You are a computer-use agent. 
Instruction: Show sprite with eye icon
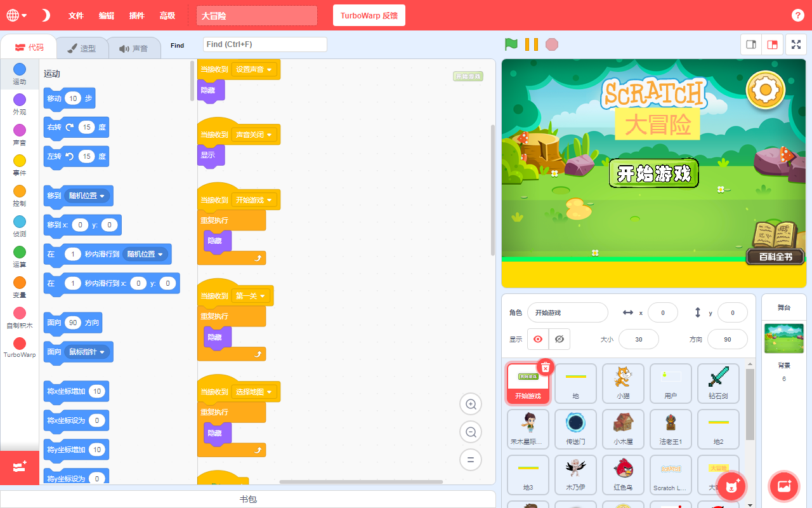[538, 339]
